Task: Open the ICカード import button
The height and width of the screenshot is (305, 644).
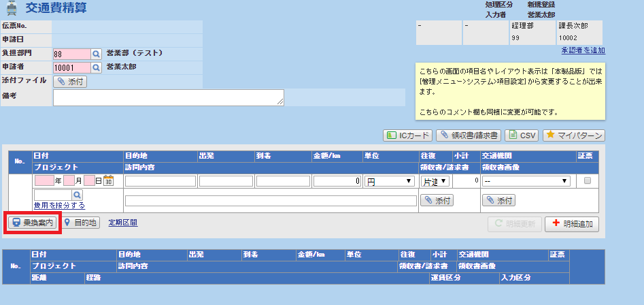Action: [x=407, y=135]
